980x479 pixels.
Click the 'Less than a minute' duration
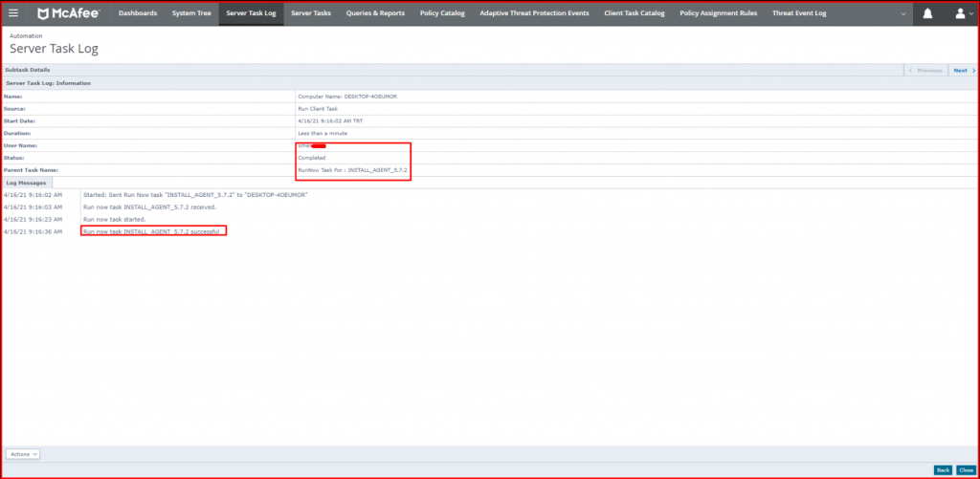click(323, 133)
